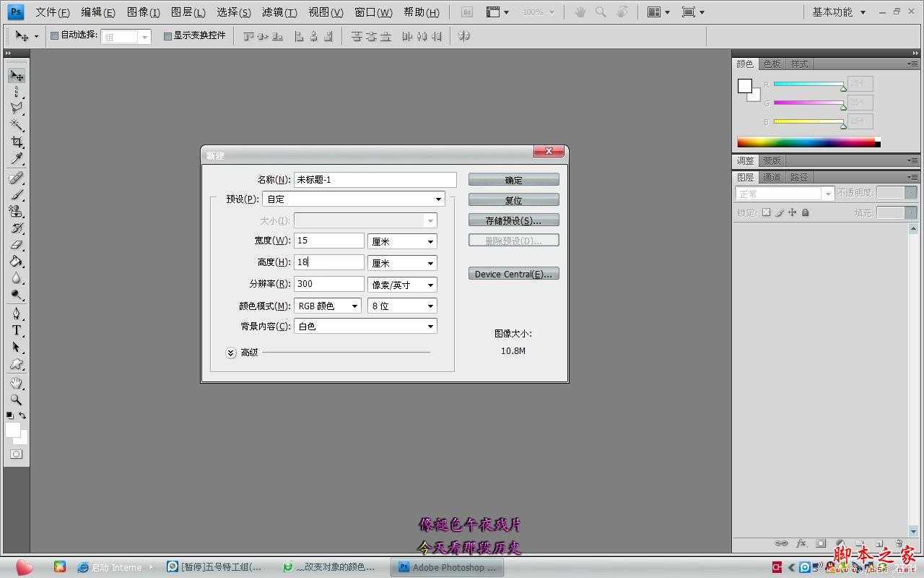Swap foreground and background colors
The height and width of the screenshot is (578, 924).
22,415
